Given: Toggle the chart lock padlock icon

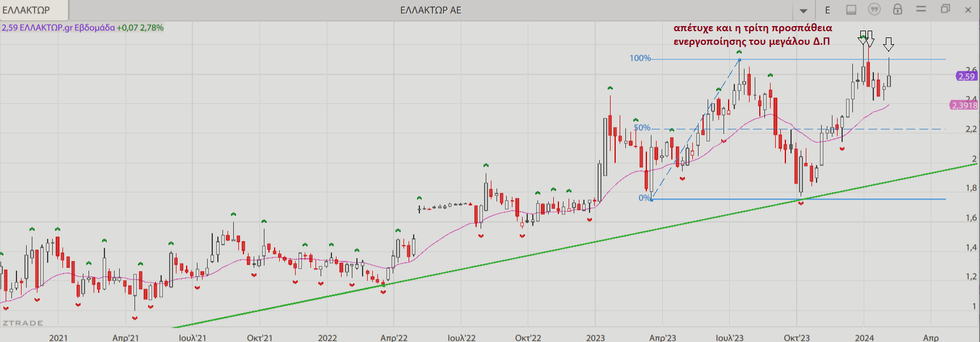Looking at the screenshot, I should tap(898, 10).
